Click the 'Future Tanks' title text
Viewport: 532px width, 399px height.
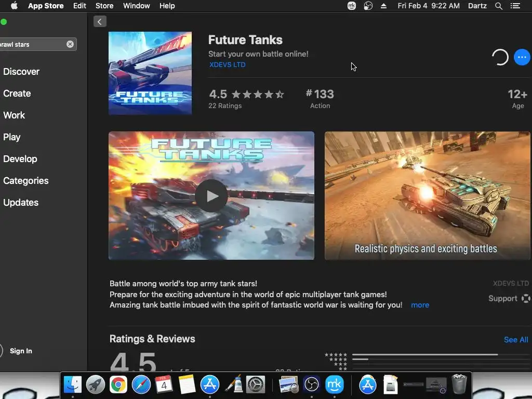[x=245, y=39]
